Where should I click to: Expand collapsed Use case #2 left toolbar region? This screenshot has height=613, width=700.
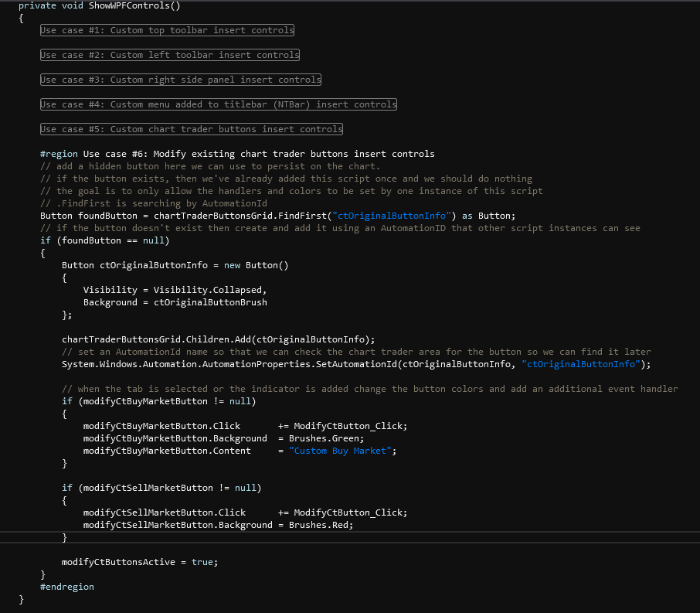169,55
